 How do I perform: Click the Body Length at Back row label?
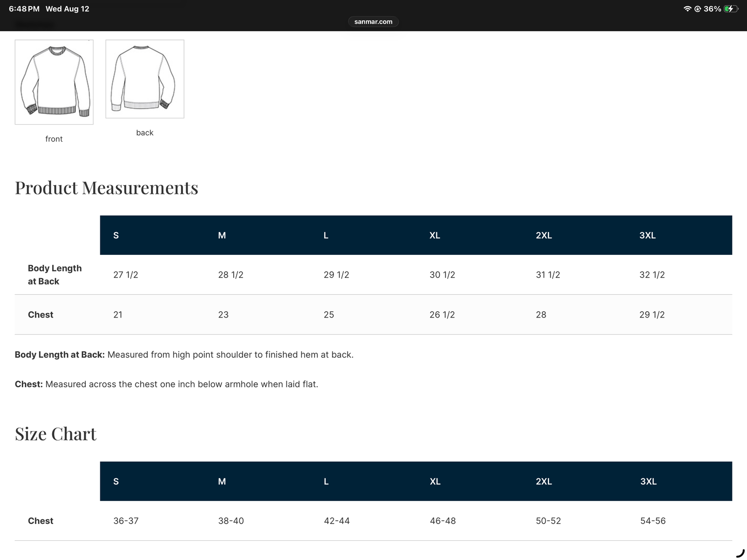[55, 275]
